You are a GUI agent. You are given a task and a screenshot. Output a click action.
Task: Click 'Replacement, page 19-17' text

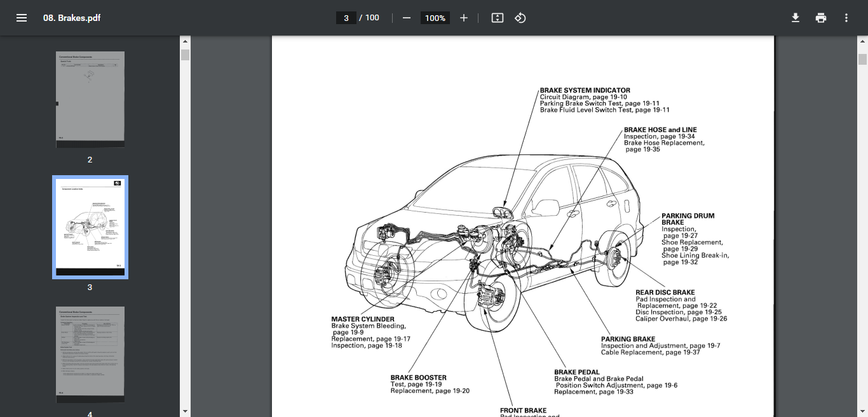[370, 339]
